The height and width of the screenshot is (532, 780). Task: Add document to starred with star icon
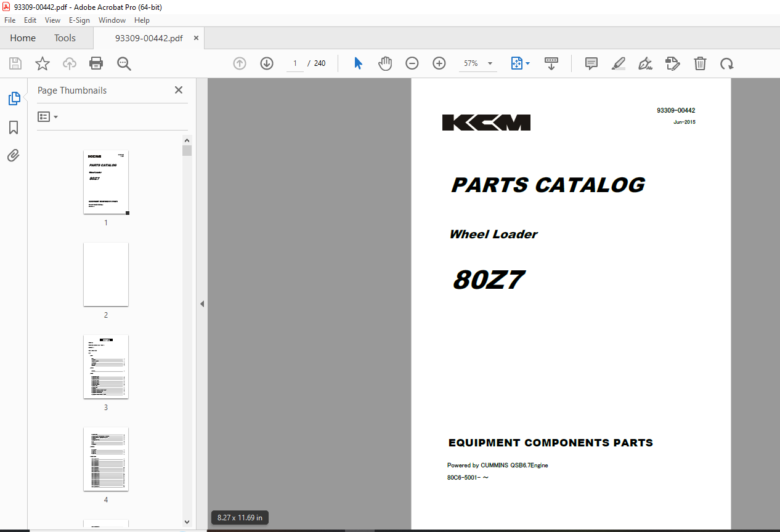click(43, 63)
